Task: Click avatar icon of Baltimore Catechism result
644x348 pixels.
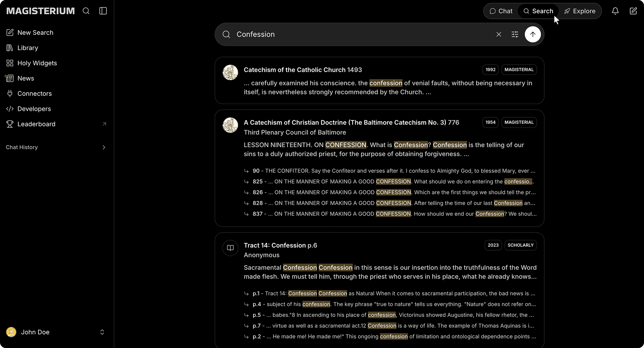Action: [230, 125]
